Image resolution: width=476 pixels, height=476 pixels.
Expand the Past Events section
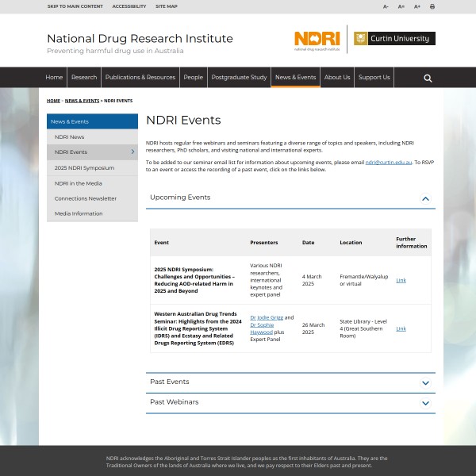click(425, 382)
